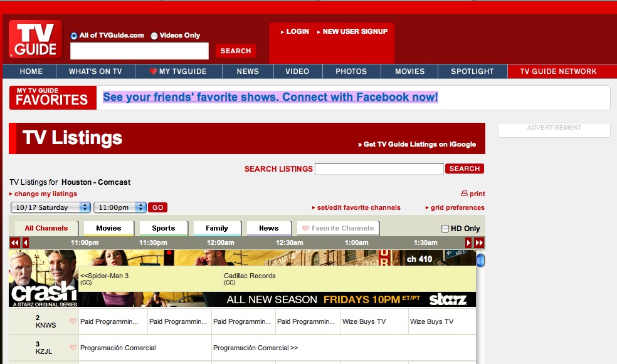The image size is (617, 364).
Task: Click the print link text
Action: click(x=477, y=194)
